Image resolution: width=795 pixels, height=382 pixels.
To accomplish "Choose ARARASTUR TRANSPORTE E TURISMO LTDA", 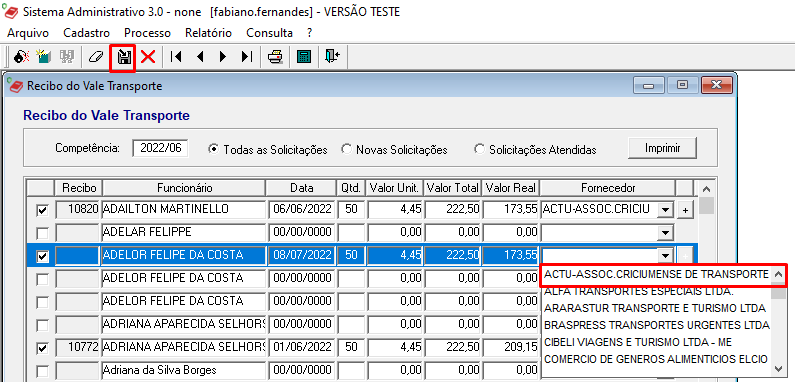I will pos(656,308).
